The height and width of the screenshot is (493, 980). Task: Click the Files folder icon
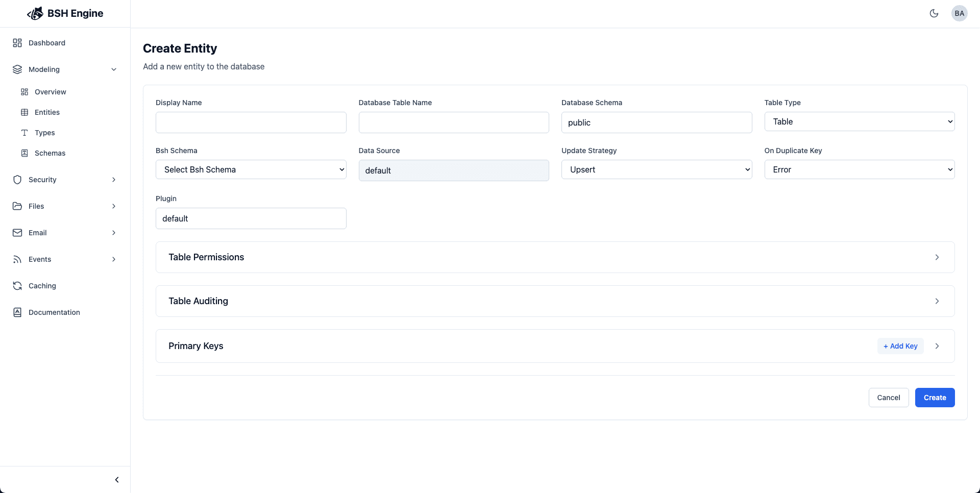pos(17,206)
